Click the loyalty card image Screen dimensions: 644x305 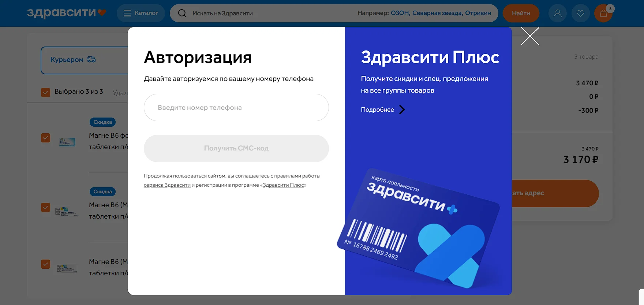pos(419,227)
